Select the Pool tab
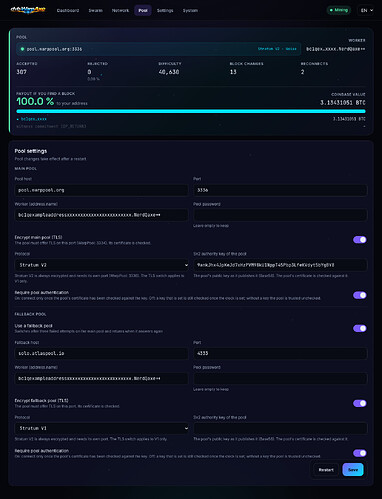The width and height of the screenshot is (382, 499). coord(143,10)
